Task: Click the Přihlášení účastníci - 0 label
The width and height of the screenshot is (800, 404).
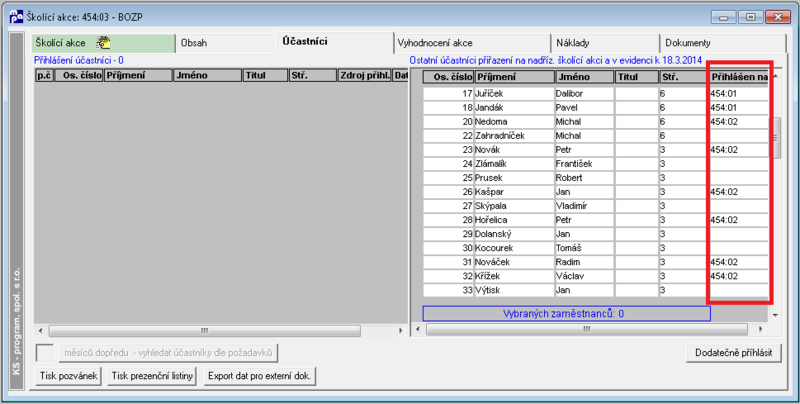Action: (x=79, y=60)
